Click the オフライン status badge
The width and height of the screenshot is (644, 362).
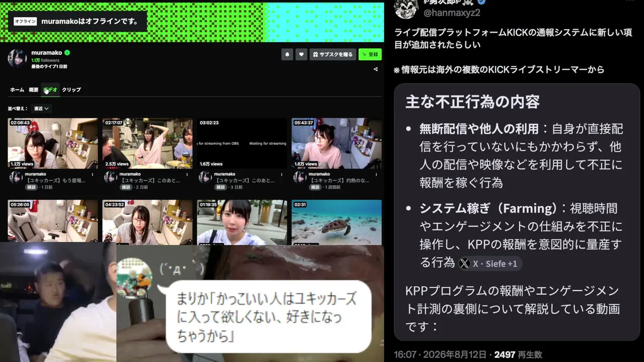[x=26, y=22]
